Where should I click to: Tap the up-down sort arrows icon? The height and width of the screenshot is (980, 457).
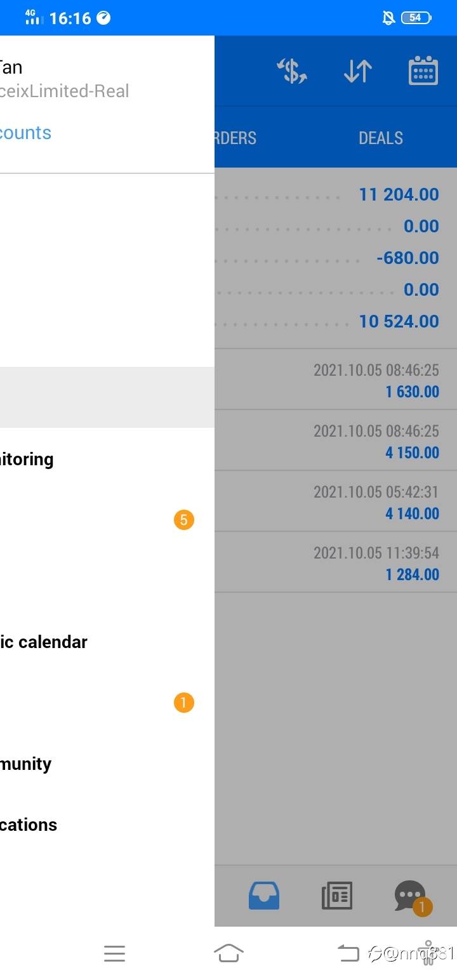pyautogui.click(x=358, y=71)
